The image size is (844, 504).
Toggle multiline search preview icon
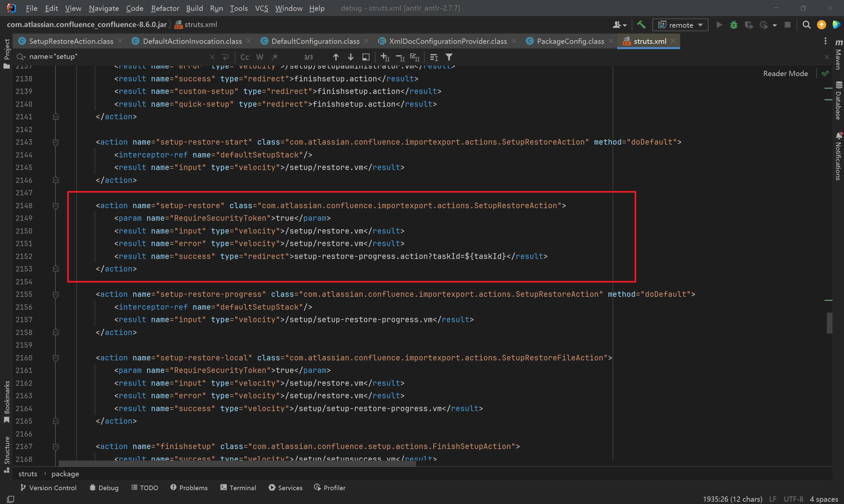coord(434,57)
